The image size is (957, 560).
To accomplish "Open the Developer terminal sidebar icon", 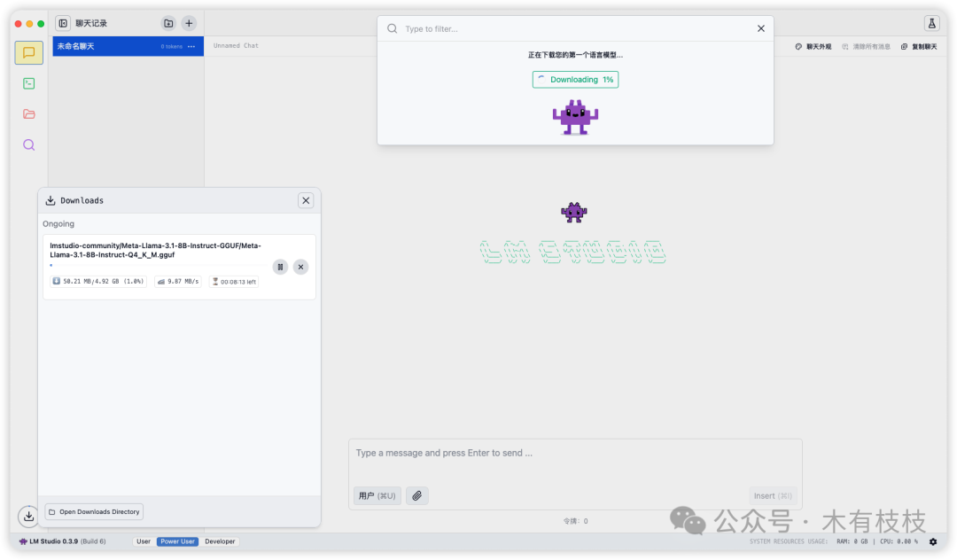I will [28, 83].
